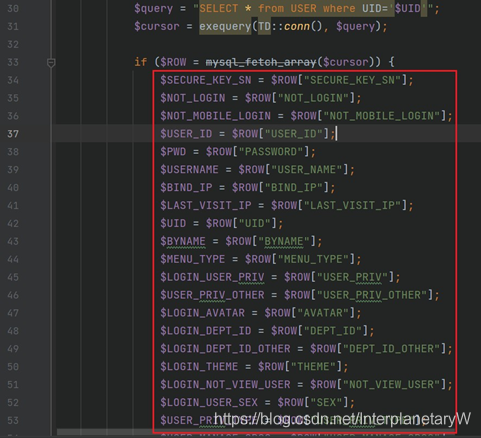Click the SELECT keyword in the SQL string
Viewport: 481px width, 438px height.
coord(219,8)
